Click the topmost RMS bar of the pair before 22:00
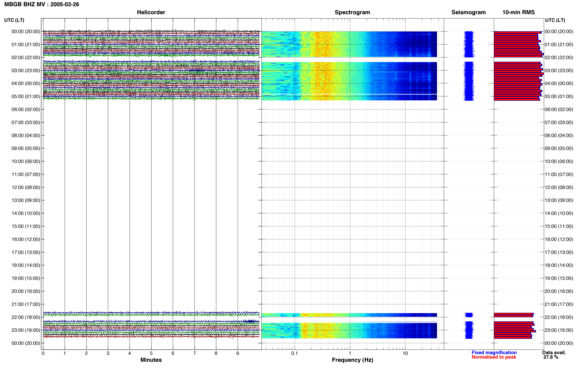 514,314
